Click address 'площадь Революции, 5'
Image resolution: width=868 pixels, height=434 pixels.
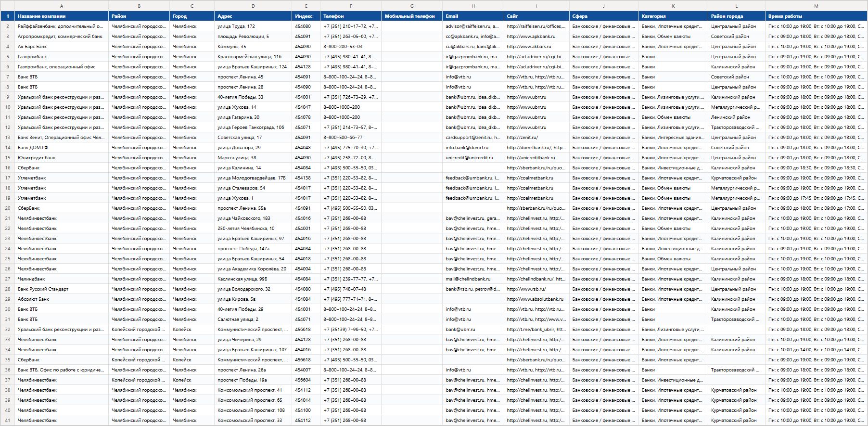(253, 37)
